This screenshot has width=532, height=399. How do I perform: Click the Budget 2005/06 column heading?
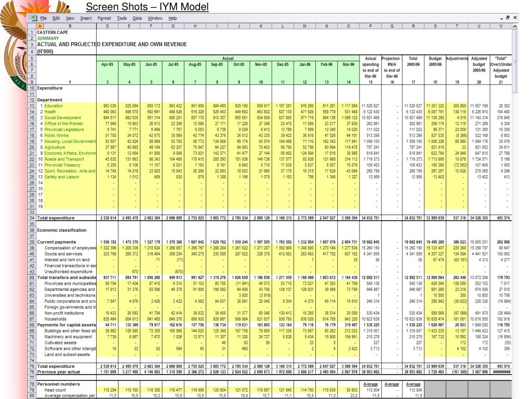(x=435, y=61)
